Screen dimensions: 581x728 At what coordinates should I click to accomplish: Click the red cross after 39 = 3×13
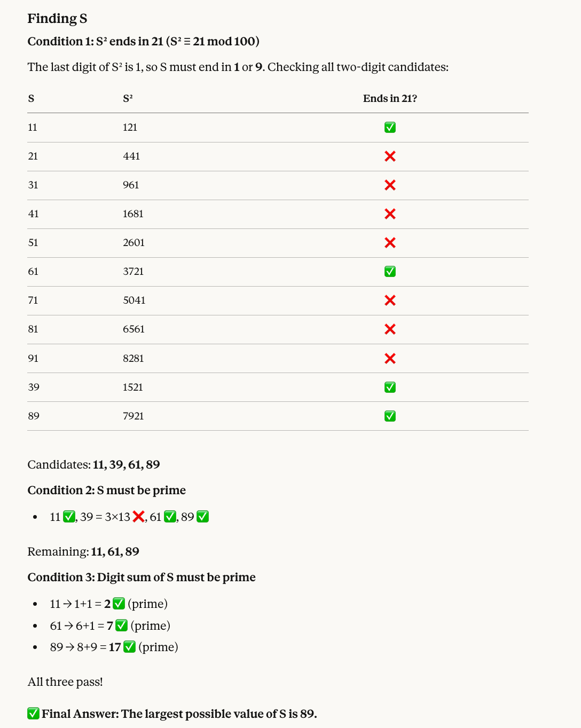[138, 517]
